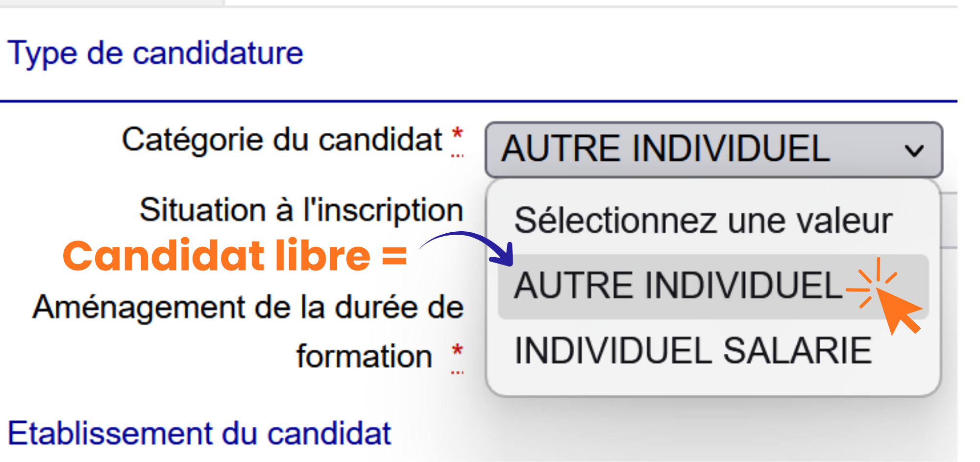The width and height of the screenshot is (980, 462).
Task: Pick the "INDIVIDUEL SALARIE" option
Action: click(693, 351)
